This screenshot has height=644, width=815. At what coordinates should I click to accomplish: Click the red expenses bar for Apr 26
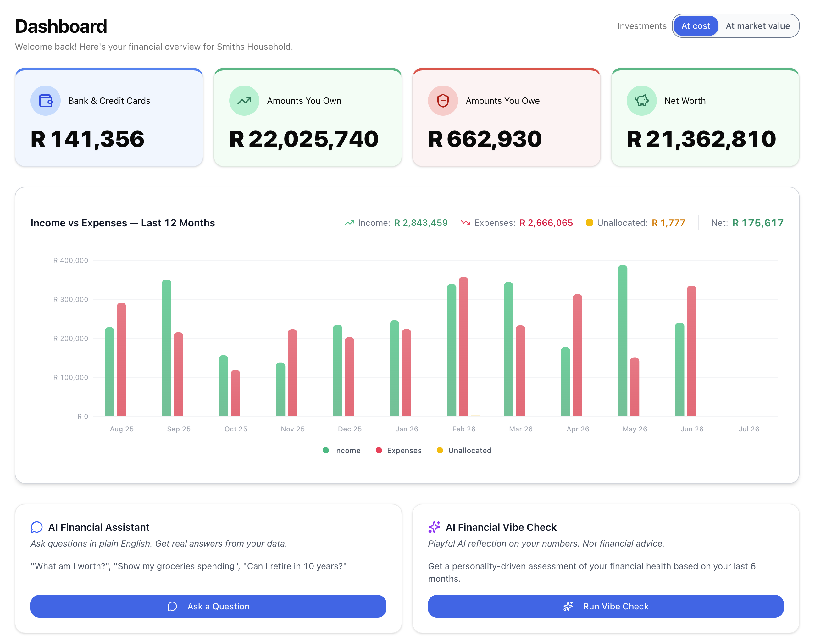[x=578, y=355]
